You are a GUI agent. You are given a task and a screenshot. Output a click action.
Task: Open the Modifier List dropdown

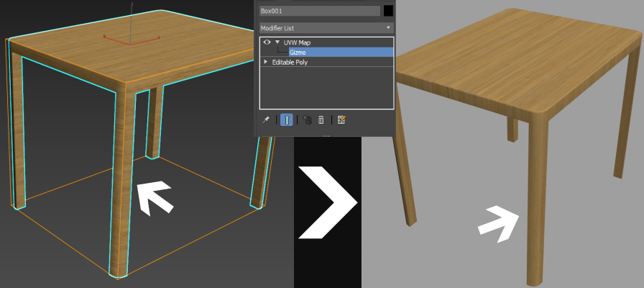pyautogui.click(x=326, y=27)
